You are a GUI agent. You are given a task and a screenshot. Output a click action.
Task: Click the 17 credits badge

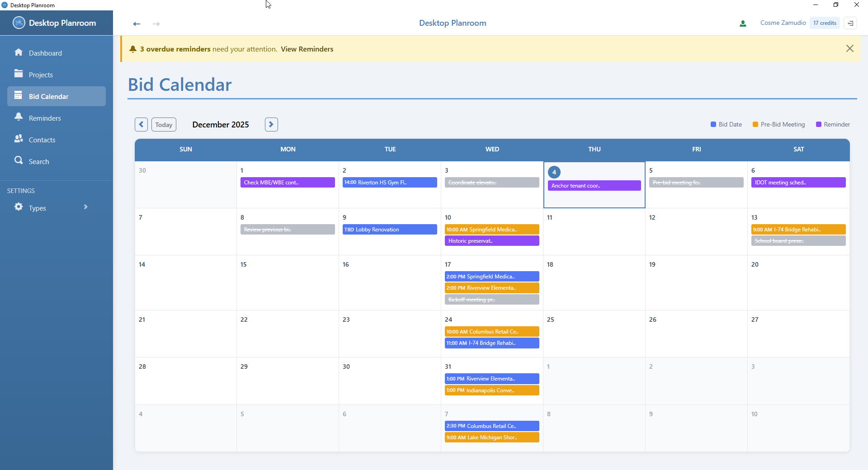(825, 23)
